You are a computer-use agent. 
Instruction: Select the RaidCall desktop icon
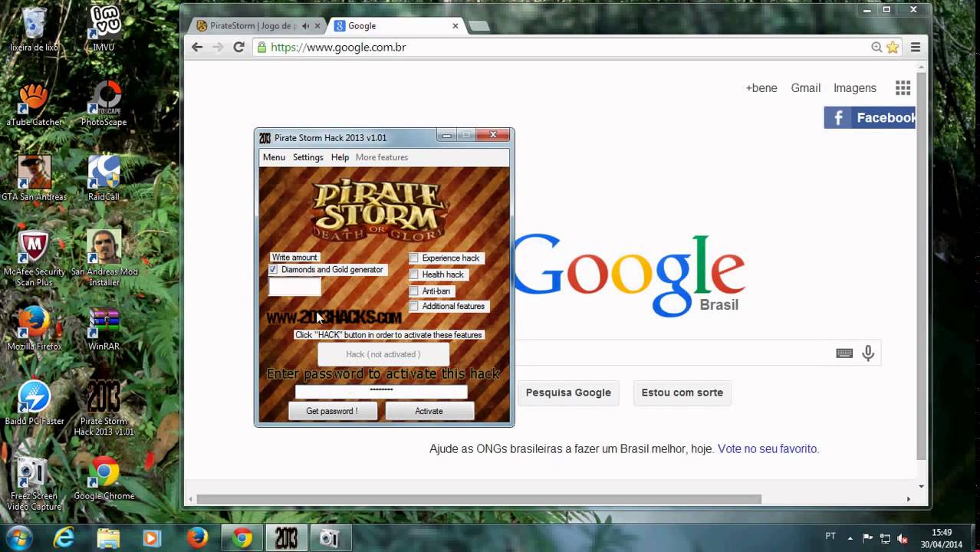pyautogui.click(x=104, y=178)
